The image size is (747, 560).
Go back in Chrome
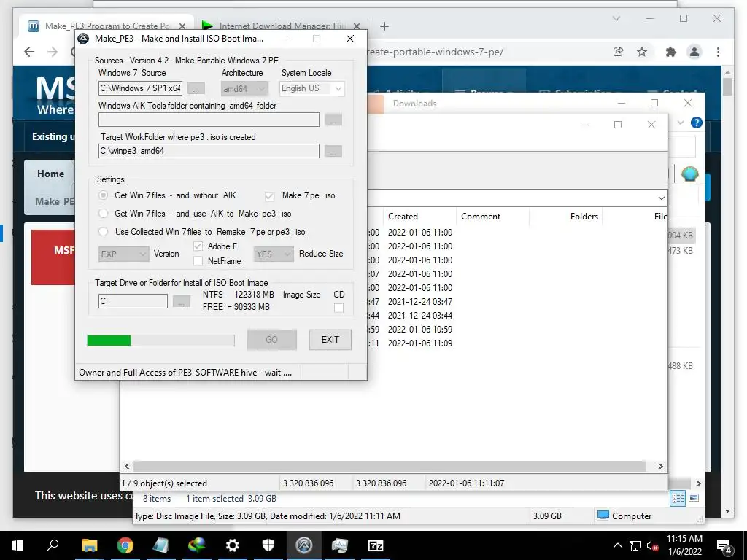[29, 52]
